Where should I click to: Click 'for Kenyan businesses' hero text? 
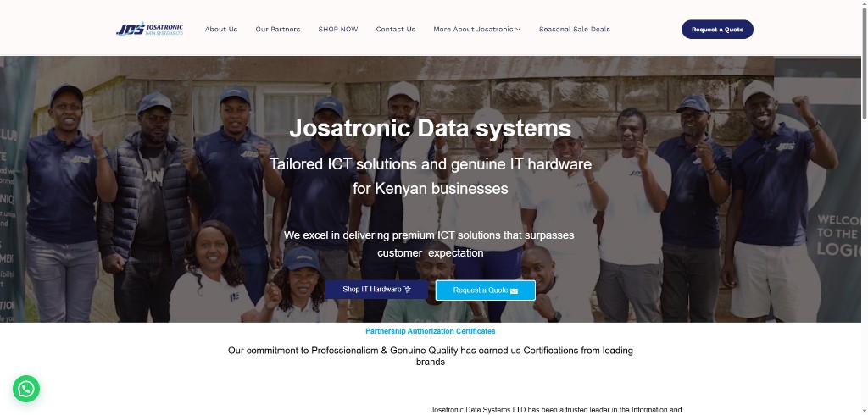[x=430, y=189]
